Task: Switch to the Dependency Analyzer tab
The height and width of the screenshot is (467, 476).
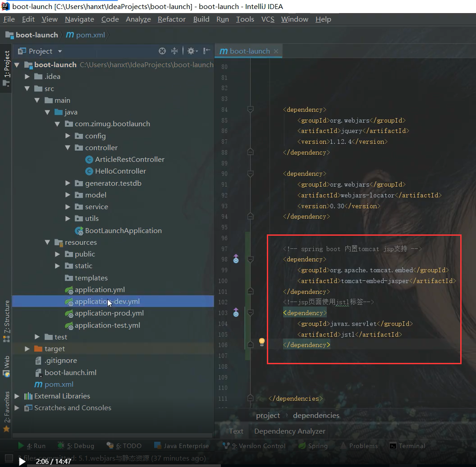Action: click(x=289, y=431)
